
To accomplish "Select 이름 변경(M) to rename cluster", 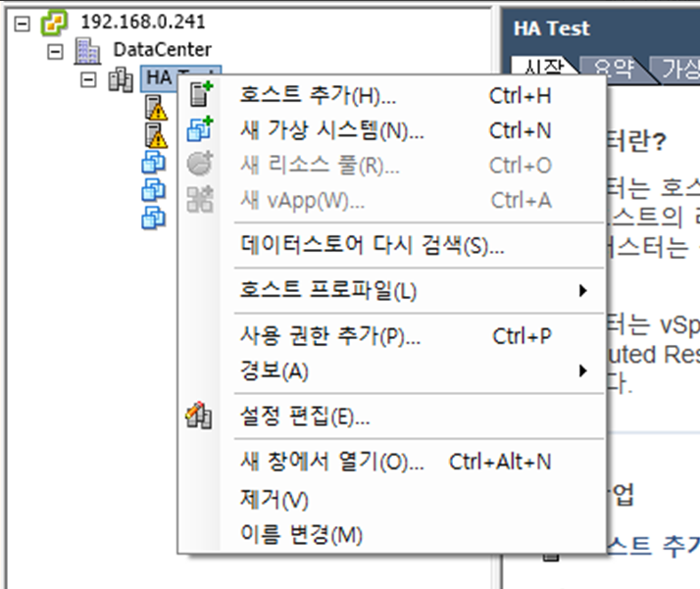I will click(x=301, y=535).
